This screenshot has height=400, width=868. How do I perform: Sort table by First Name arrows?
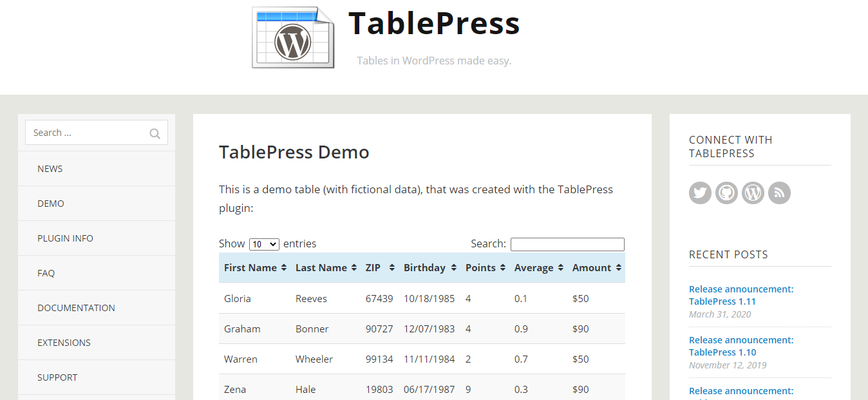pyautogui.click(x=284, y=268)
